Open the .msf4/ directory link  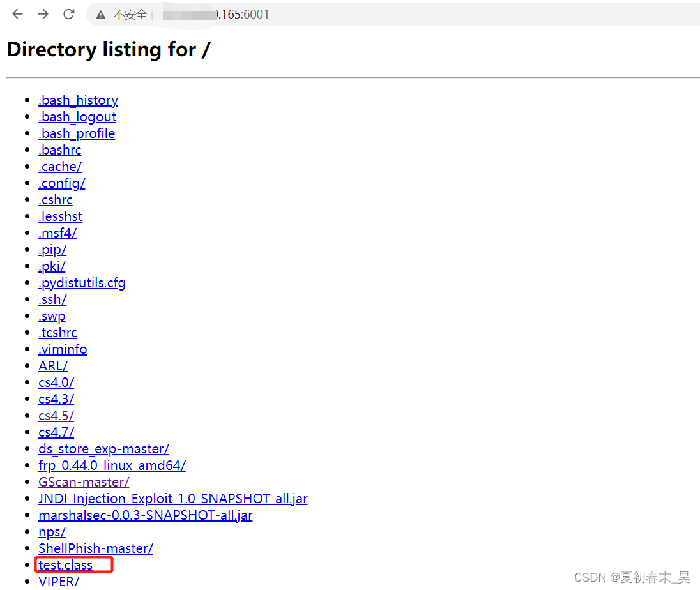(57, 232)
